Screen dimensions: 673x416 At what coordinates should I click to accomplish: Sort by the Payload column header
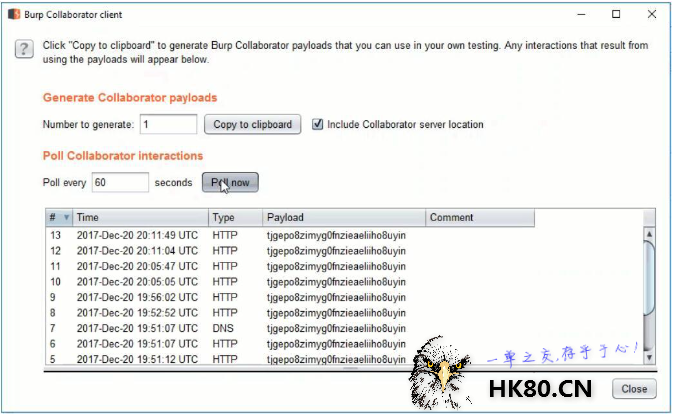(x=344, y=217)
